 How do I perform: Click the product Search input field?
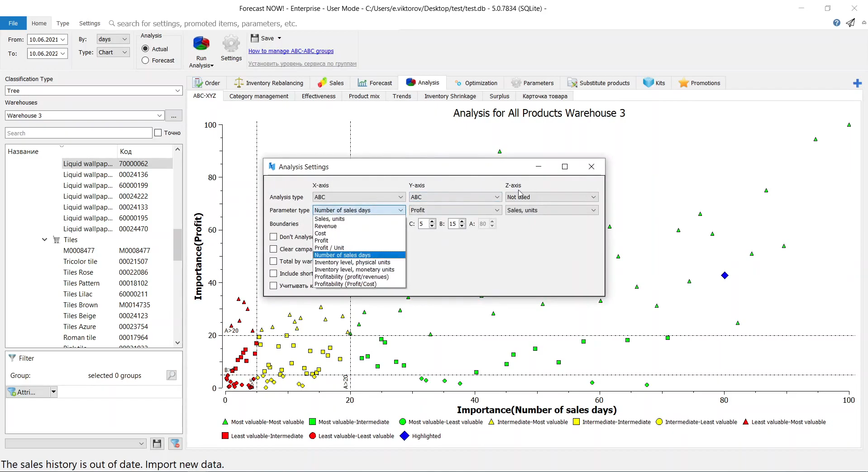tap(79, 133)
